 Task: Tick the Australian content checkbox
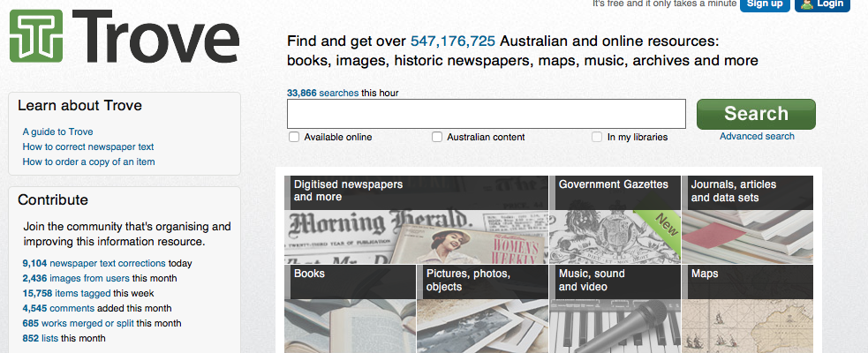[x=437, y=137]
